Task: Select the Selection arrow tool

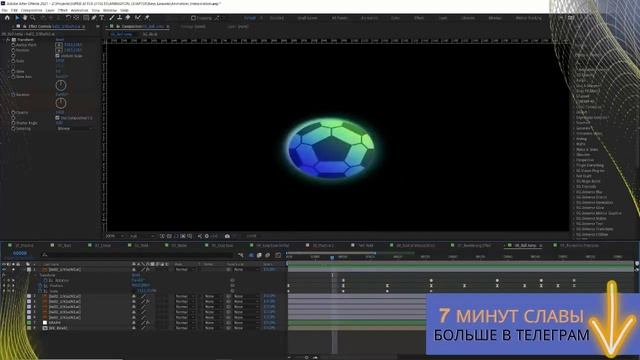Action: (17, 18)
